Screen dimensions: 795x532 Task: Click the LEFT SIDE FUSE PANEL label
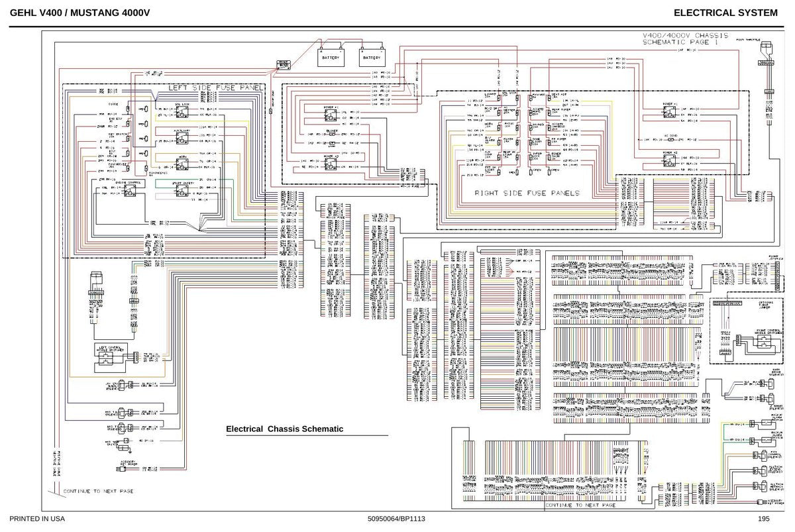[x=215, y=87]
